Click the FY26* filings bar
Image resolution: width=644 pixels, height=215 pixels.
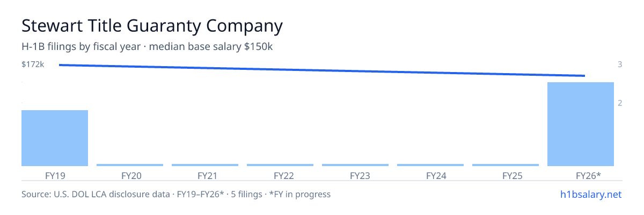581,124
